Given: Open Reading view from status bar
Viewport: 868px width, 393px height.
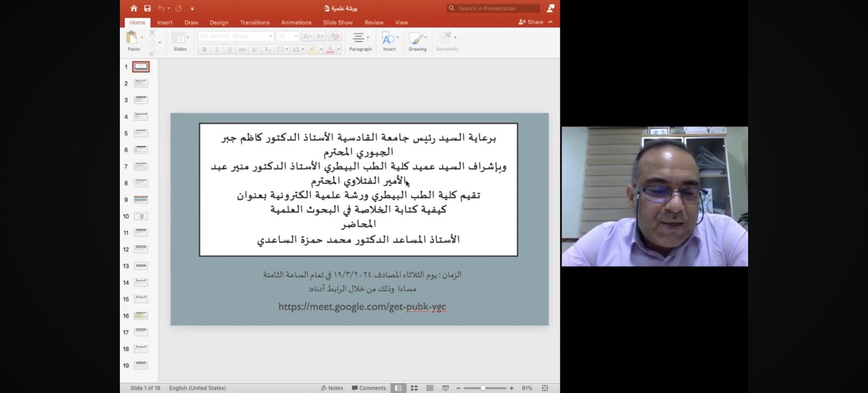Looking at the screenshot, I should 430,388.
